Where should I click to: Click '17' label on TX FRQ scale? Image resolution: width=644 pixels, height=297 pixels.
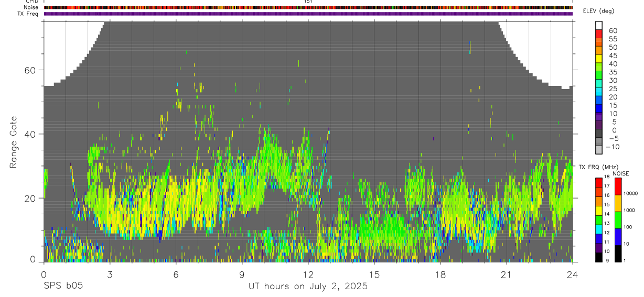point(607,186)
